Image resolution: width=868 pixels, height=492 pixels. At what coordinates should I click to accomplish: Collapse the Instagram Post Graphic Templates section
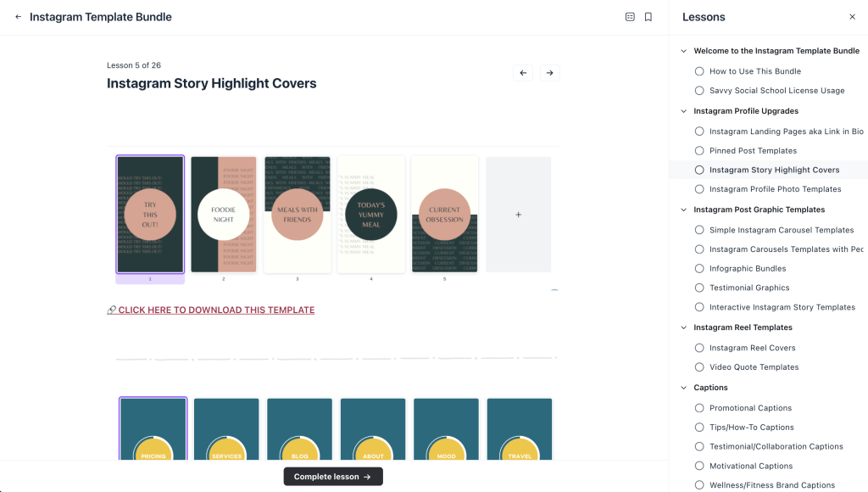coord(684,210)
